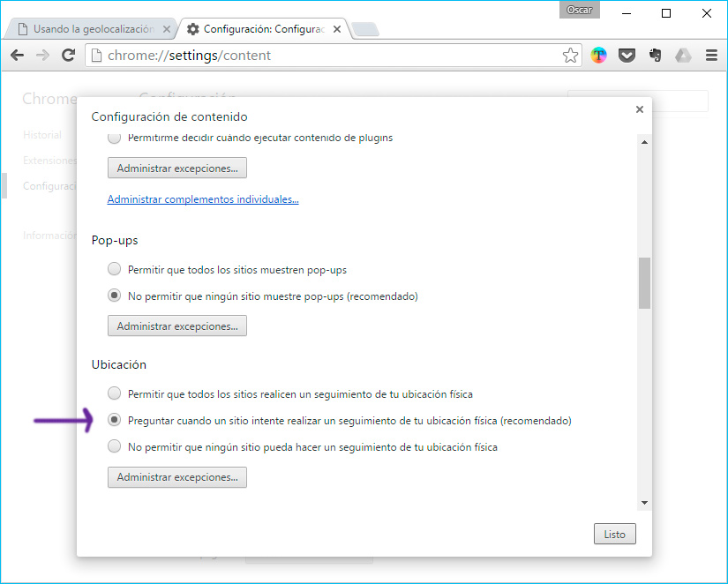The width and height of the screenshot is (728, 584).
Task: Click the browser back arrow
Action: (17, 56)
